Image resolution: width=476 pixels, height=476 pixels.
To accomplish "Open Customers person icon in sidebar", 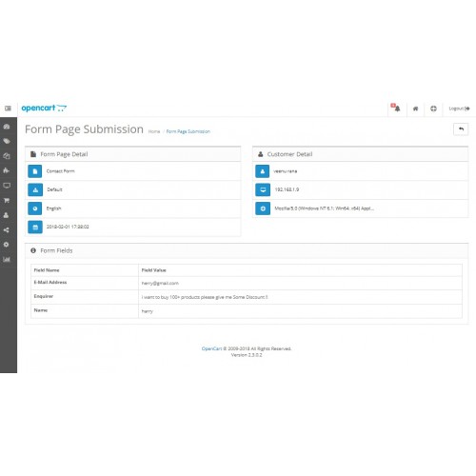I will point(6,215).
